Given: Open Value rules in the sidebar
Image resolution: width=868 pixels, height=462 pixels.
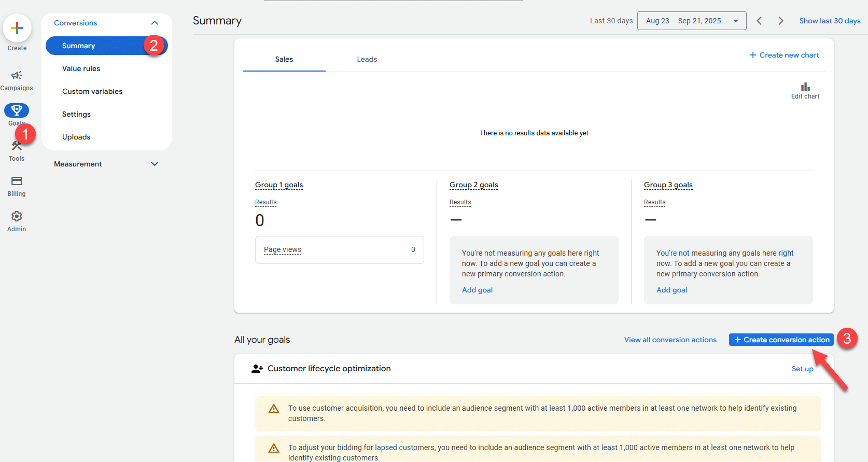Looking at the screenshot, I should tap(81, 68).
